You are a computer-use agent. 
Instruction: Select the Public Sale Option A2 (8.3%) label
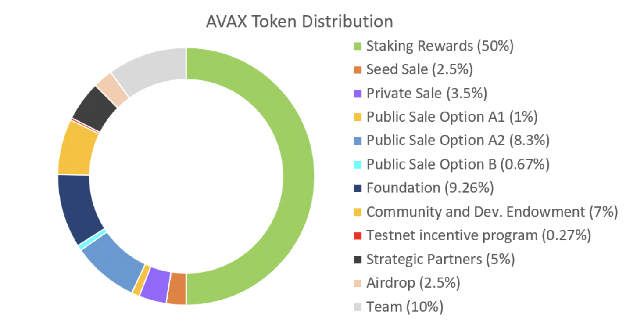click(458, 141)
